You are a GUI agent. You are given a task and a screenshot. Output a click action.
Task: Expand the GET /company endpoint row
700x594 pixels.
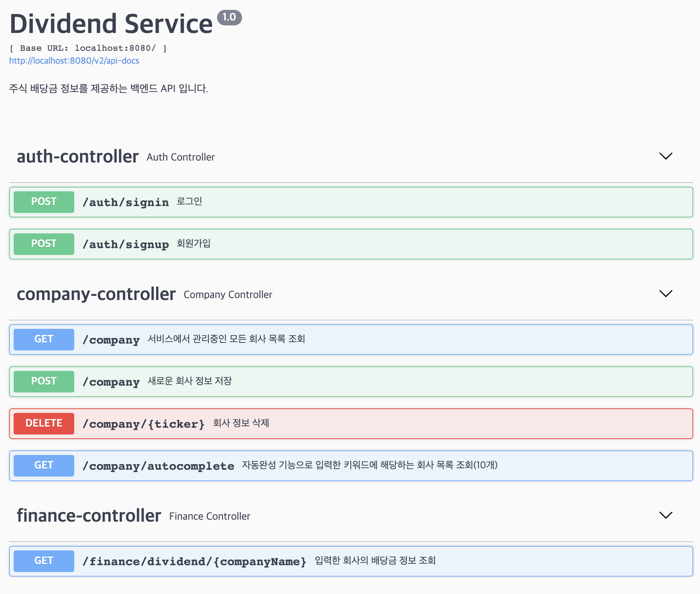coord(341,339)
